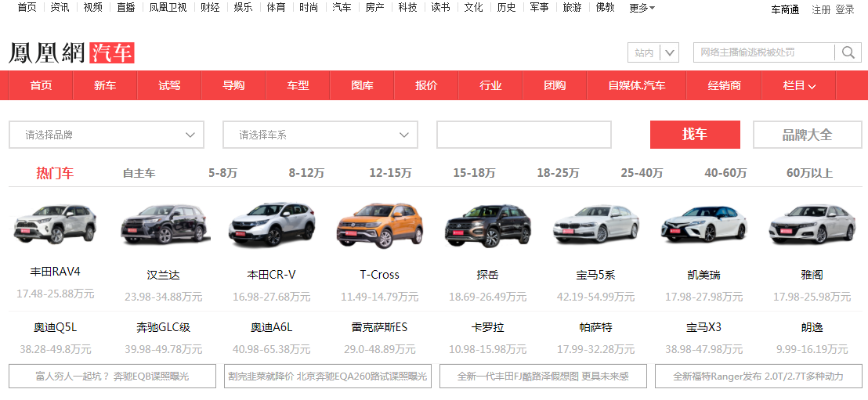Screen dimensions: 868x400
Task: Click the 本田CR-V car image
Action: click(271, 224)
